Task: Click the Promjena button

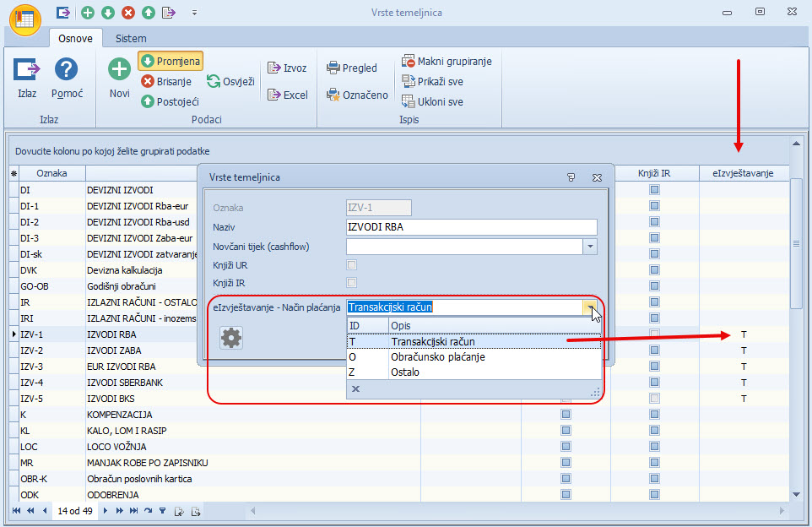Action: click(171, 61)
